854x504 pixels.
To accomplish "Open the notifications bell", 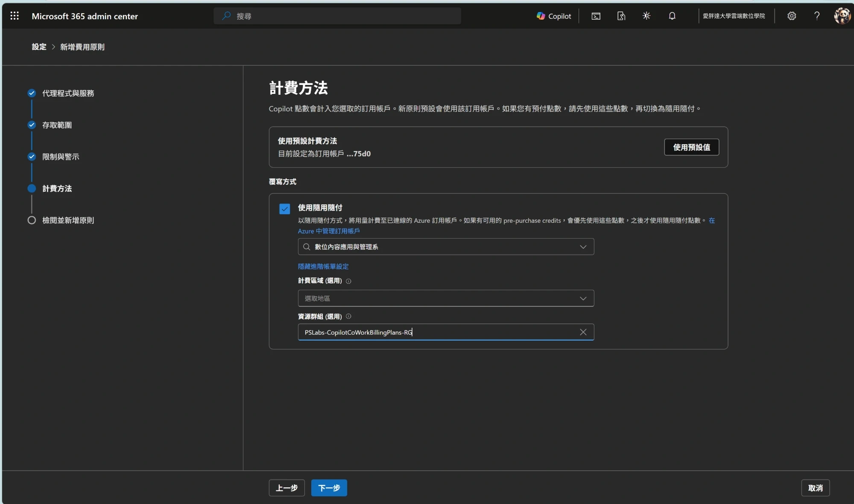I will pos(672,16).
